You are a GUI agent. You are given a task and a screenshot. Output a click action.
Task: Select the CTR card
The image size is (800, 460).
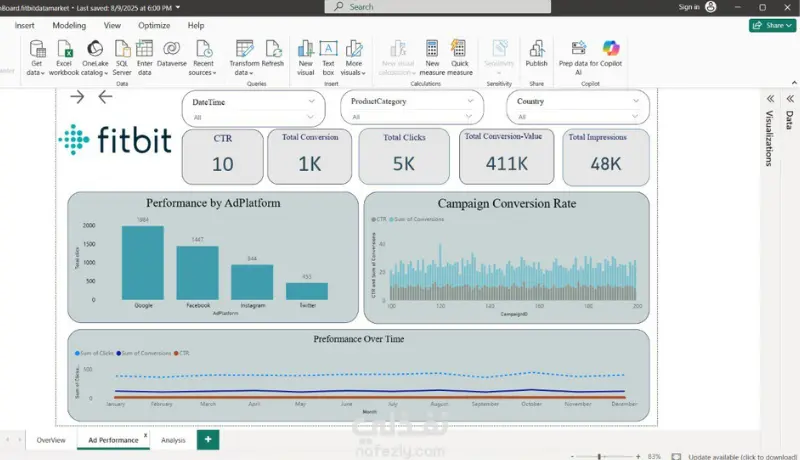coord(223,157)
